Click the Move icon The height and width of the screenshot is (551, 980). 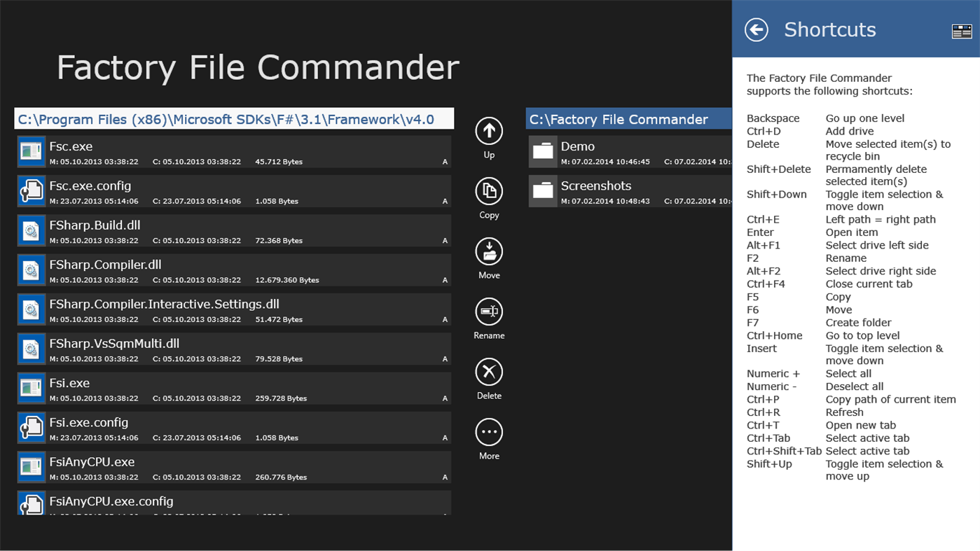click(x=489, y=251)
